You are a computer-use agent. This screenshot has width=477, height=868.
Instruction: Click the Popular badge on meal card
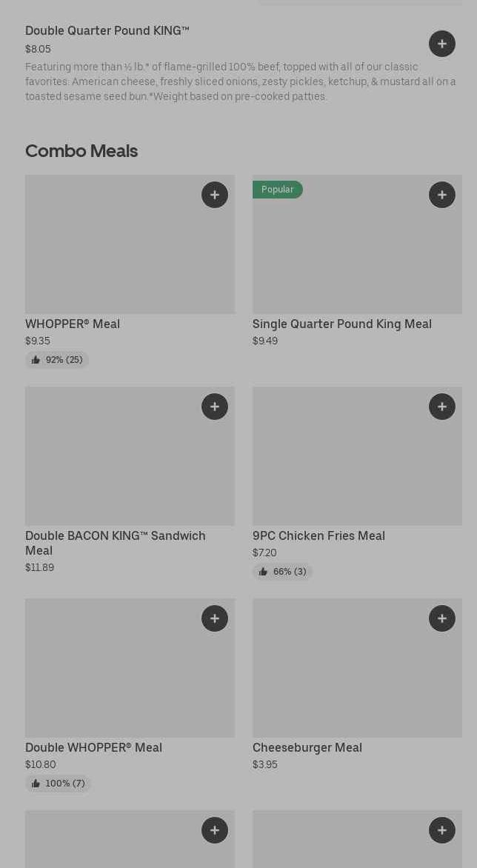click(278, 190)
